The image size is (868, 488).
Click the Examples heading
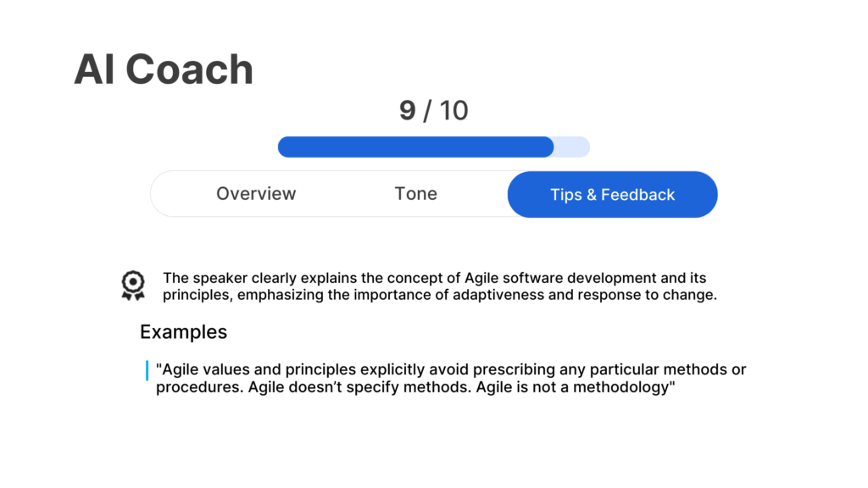point(183,331)
